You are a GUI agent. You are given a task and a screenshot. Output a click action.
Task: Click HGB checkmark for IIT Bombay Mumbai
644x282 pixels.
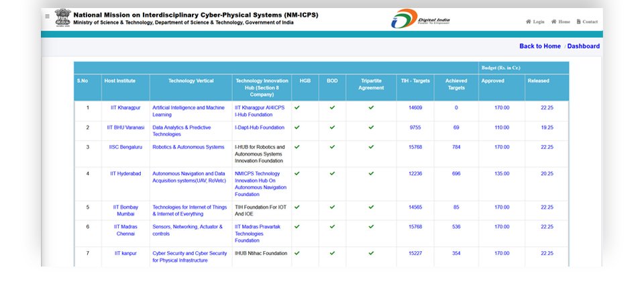[x=297, y=207]
